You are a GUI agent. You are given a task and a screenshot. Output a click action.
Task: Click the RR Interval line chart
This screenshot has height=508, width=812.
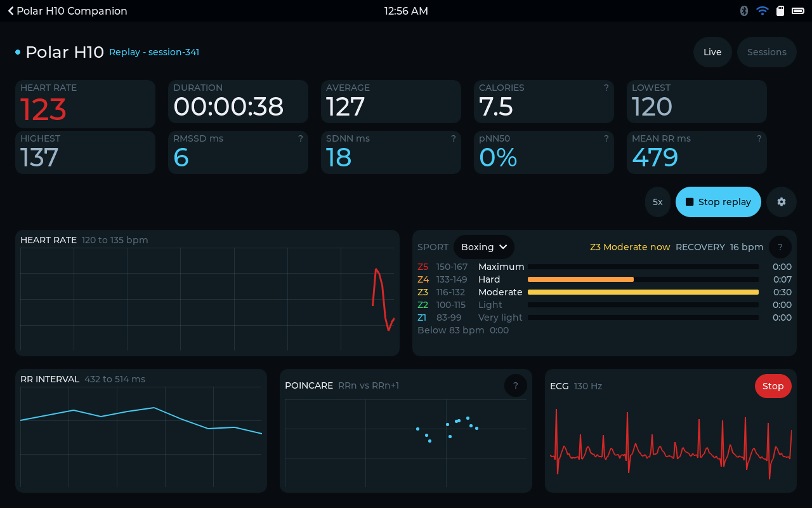141,437
